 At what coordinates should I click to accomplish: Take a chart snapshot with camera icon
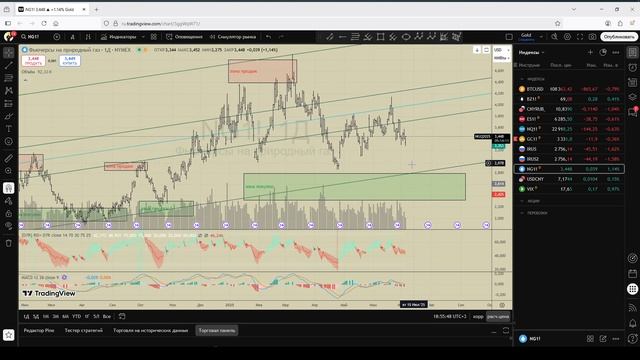[x=592, y=37]
